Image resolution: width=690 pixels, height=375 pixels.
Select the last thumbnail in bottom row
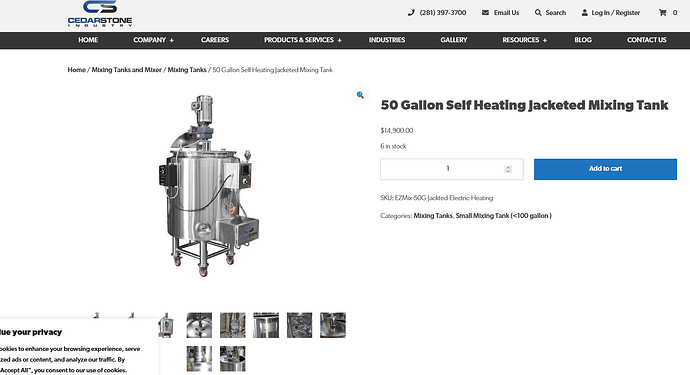pyautogui.click(x=233, y=359)
